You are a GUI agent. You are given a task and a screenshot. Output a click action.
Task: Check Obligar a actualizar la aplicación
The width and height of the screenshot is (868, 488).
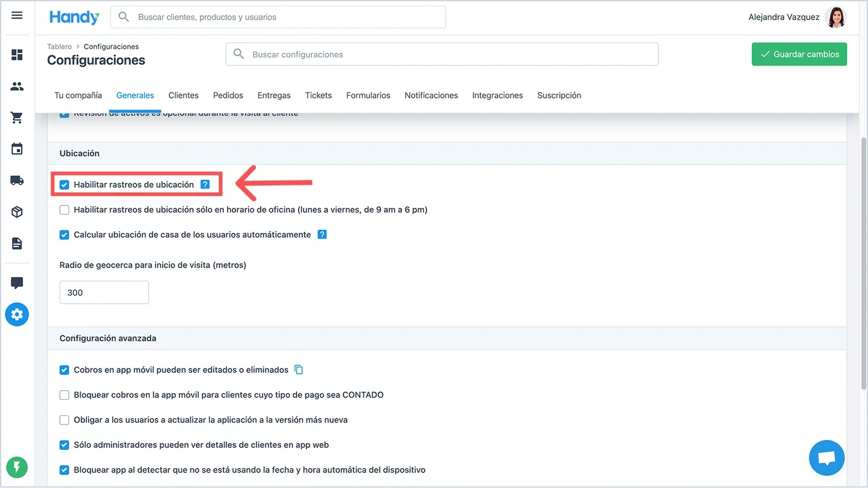64,420
